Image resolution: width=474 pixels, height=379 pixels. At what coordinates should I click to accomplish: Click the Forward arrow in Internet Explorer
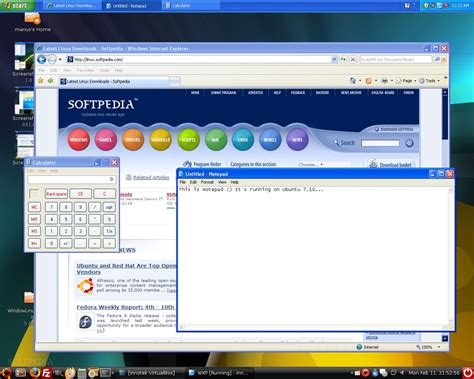(52, 60)
